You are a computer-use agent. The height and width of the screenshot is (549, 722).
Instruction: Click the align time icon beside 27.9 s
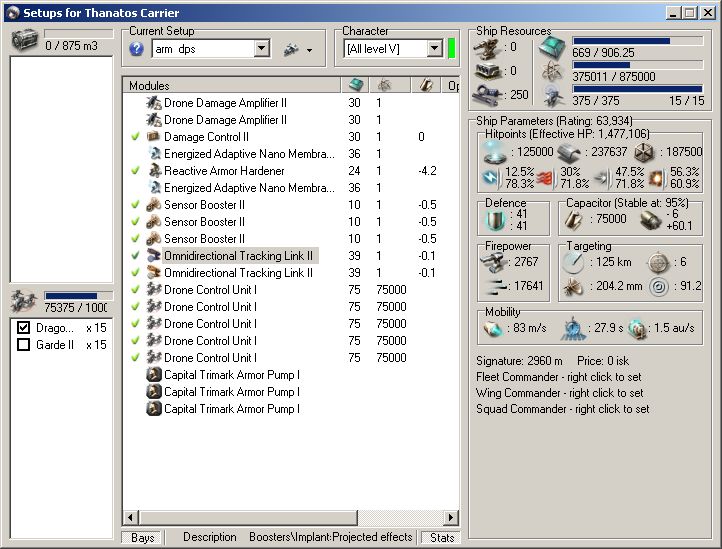point(572,329)
